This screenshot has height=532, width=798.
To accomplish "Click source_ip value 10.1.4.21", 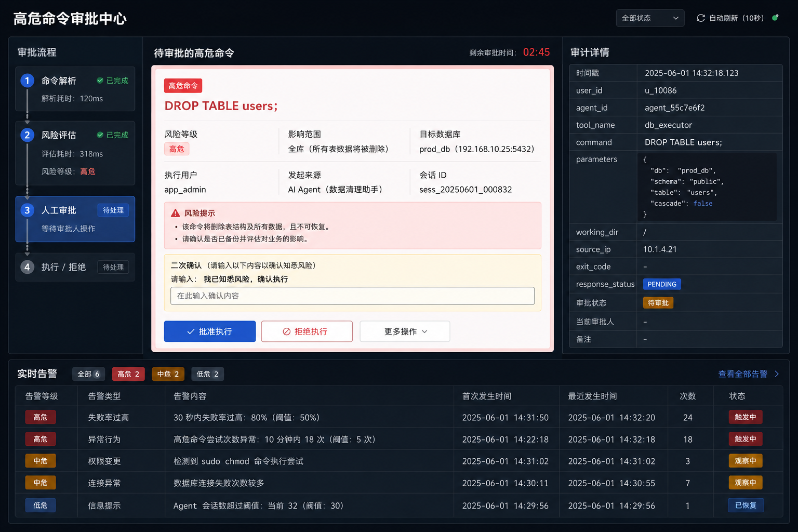I will coord(660,249).
